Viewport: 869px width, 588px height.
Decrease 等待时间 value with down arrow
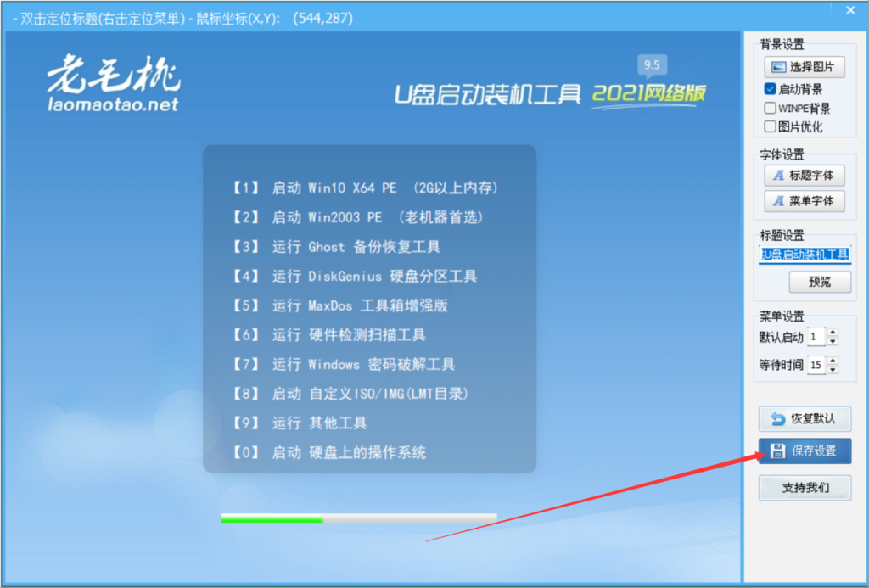pos(833,369)
